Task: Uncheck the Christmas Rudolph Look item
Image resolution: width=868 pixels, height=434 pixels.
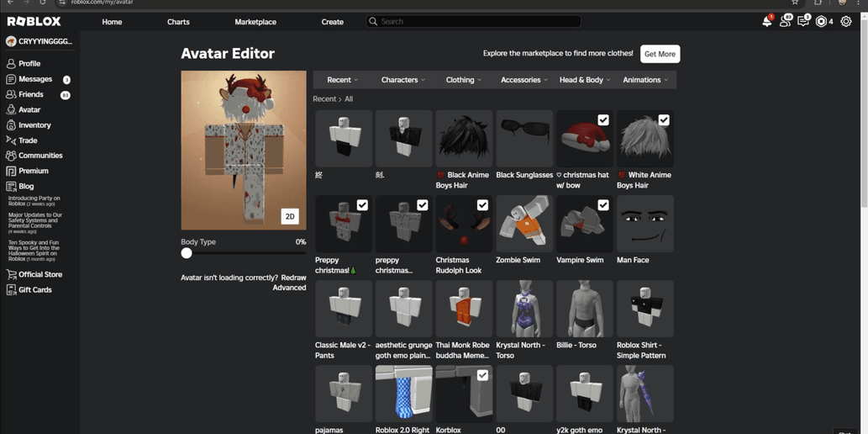Action: coord(482,205)
